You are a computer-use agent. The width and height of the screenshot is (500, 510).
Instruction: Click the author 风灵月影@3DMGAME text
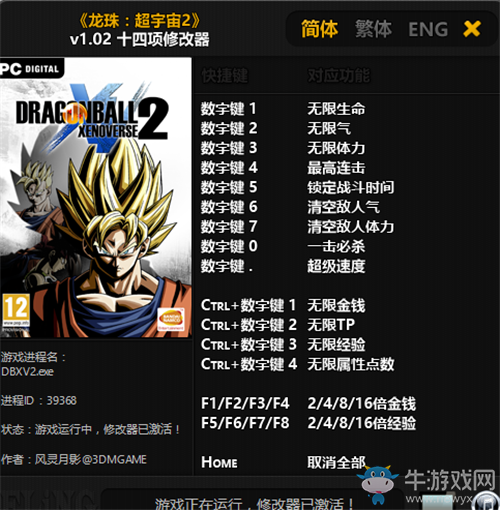pos(91,460)
